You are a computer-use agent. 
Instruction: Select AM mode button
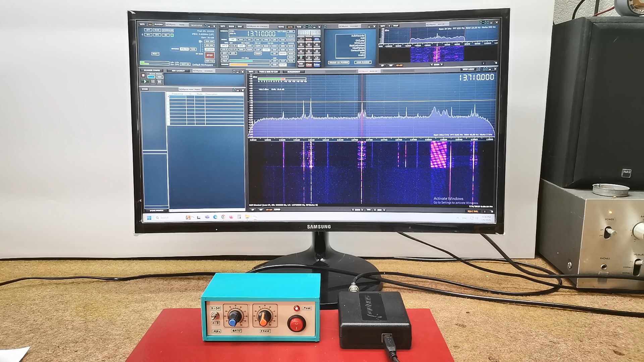(232, 40)
